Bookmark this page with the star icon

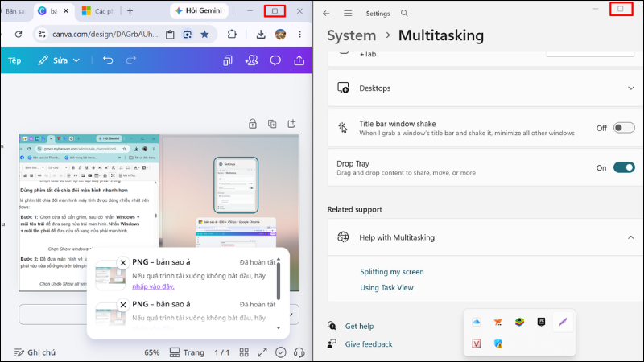tap(204, 35)
